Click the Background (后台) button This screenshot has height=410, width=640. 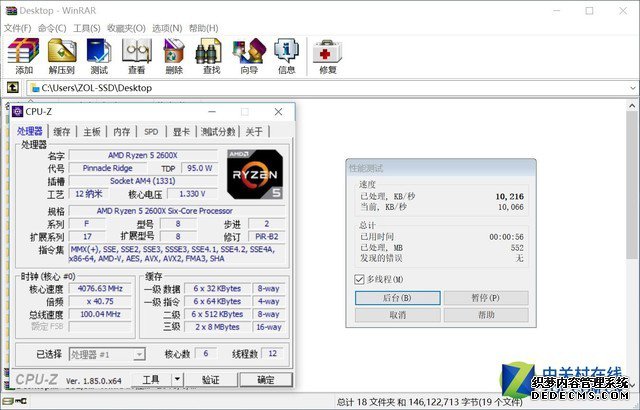(x=398, y=298)
